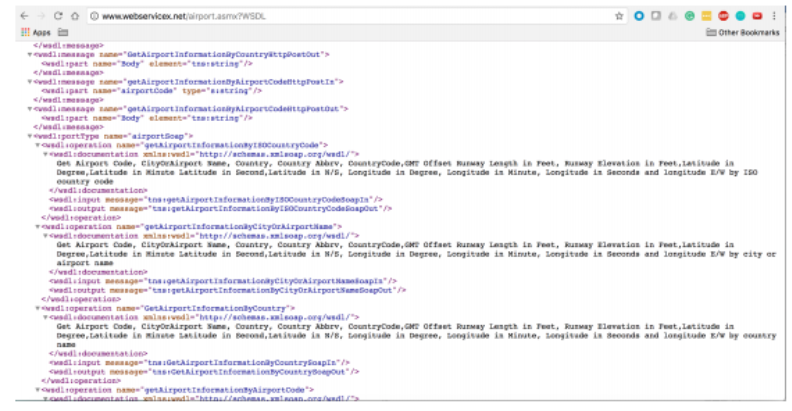The height and width of the screenshot is (411, 792).
Task: Open the red YouTube-style extension icon
Action: [757, 16]
